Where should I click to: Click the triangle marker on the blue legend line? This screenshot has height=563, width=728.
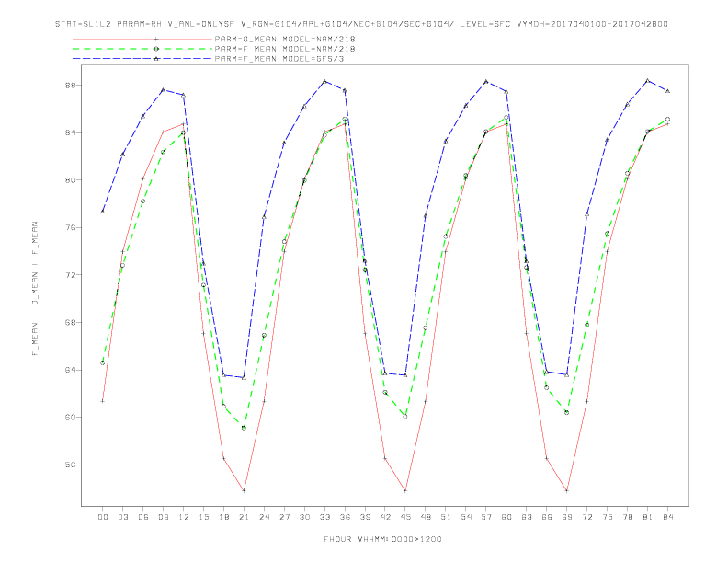tap(156, 59)
